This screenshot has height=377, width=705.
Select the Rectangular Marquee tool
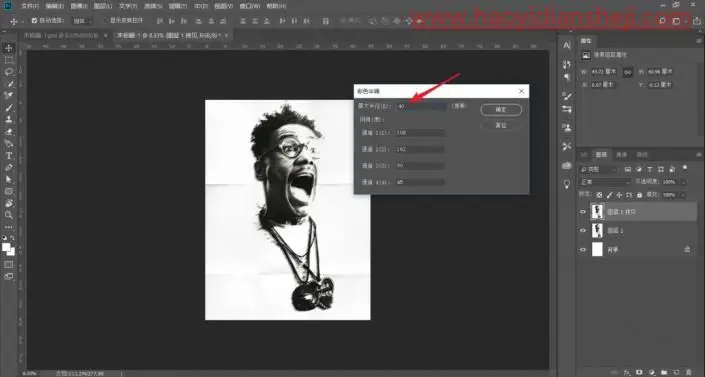9,60
